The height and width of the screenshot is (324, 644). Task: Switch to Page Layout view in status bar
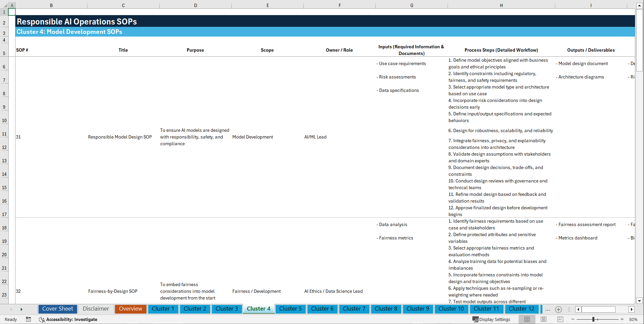point(543,319)
